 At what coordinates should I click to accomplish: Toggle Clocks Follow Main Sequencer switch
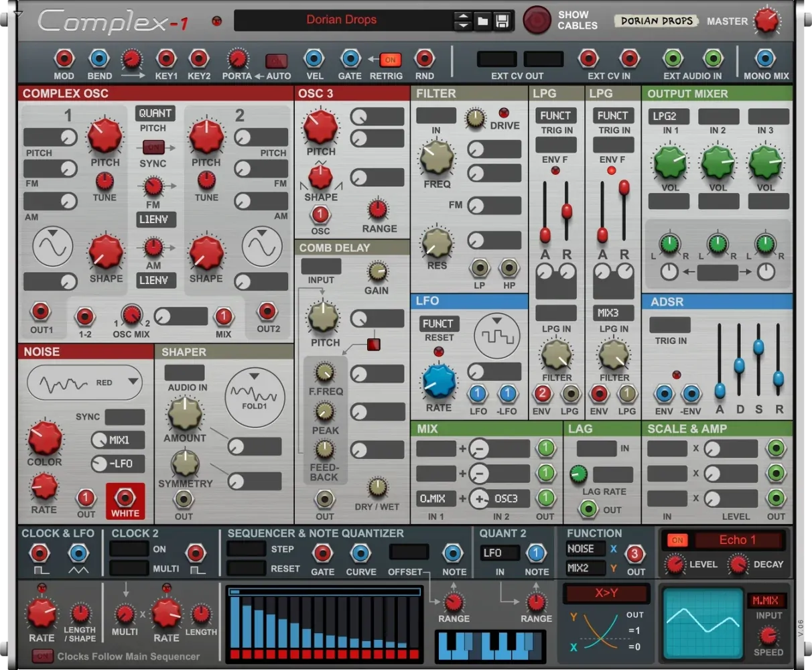[x=42, y=656]
